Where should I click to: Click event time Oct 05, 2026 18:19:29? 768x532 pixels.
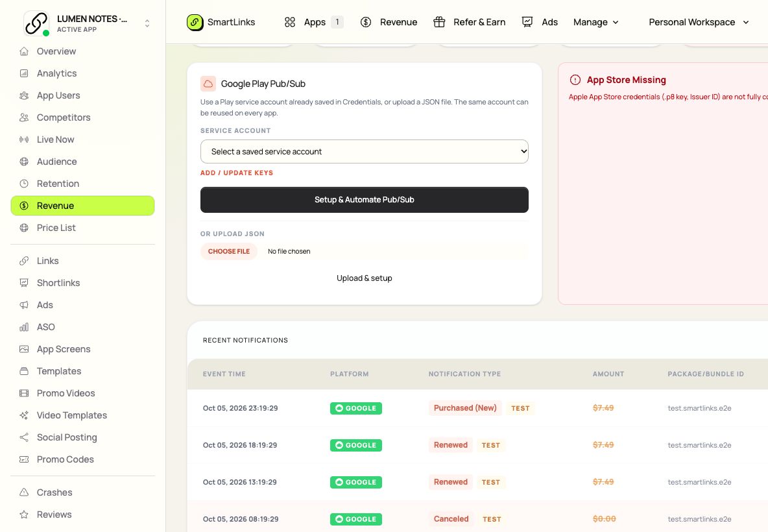pos(240,445)
